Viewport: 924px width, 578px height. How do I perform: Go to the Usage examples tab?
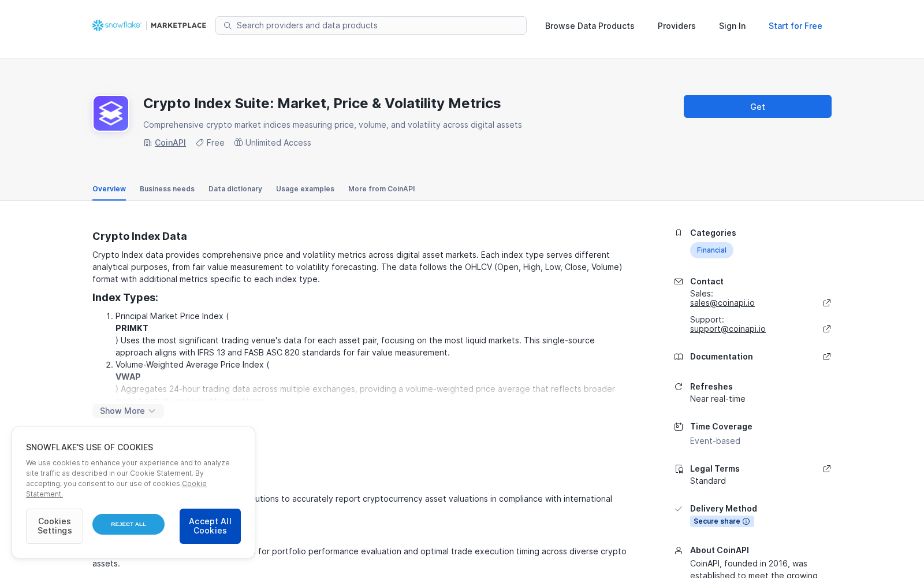[x=305, y=189]
